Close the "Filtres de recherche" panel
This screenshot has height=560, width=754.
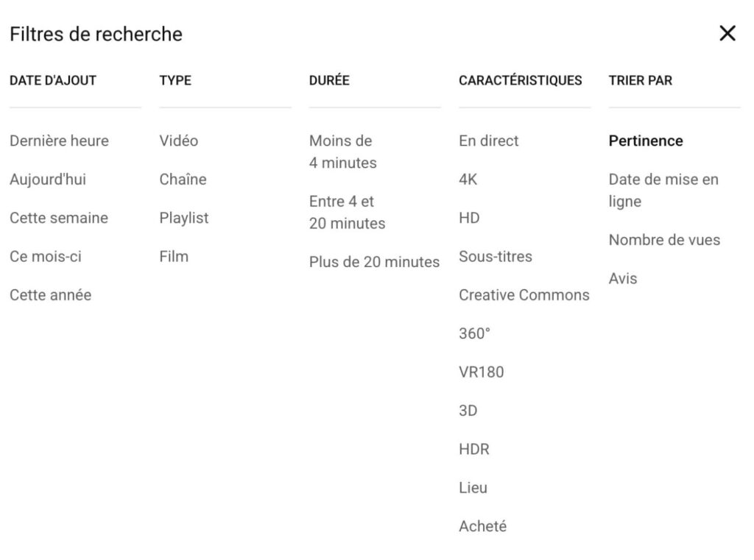(727, 33)
